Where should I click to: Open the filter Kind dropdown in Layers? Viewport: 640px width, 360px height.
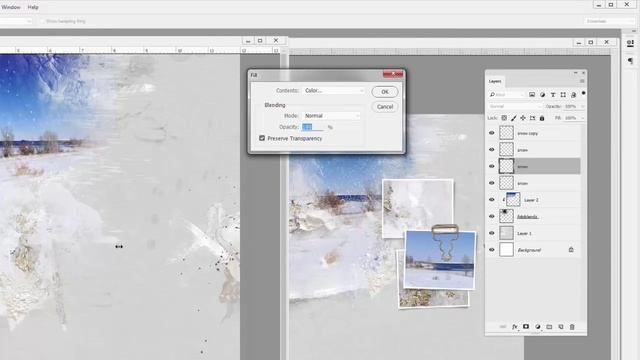point(507,95)
